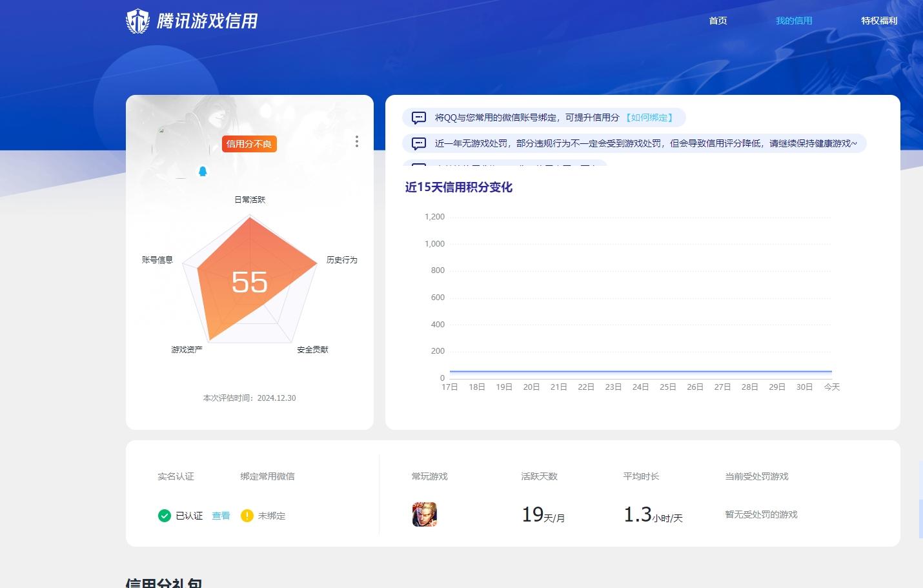Click the green 已认证 check icon
Screen dimensions: 923x588
[164, 515]
